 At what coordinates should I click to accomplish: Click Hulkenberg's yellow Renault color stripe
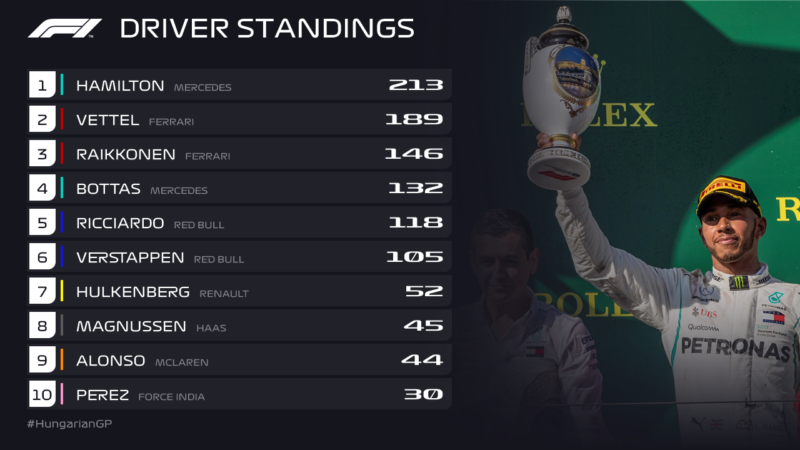pos(62,291)
